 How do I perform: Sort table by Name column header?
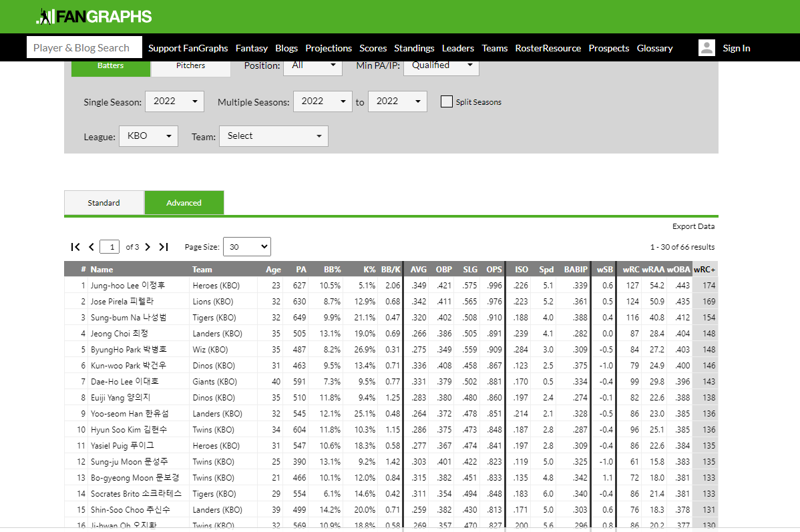[102, 269]
